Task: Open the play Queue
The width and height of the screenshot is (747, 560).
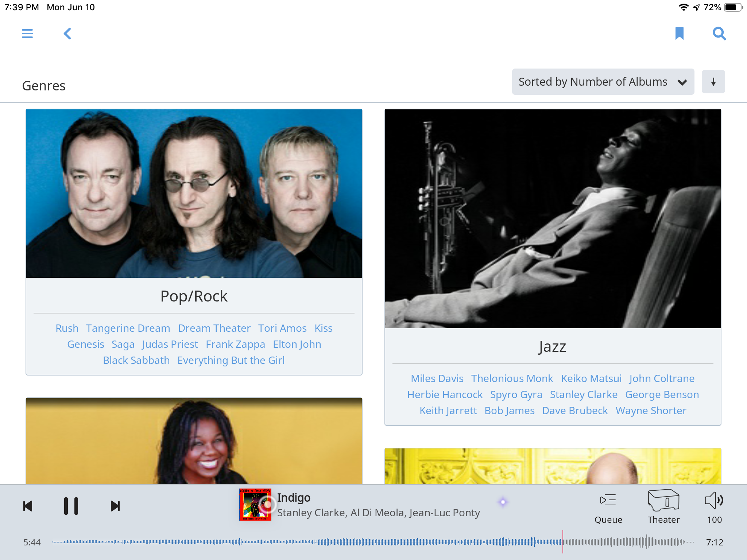Action: click(x=608, y=507)
